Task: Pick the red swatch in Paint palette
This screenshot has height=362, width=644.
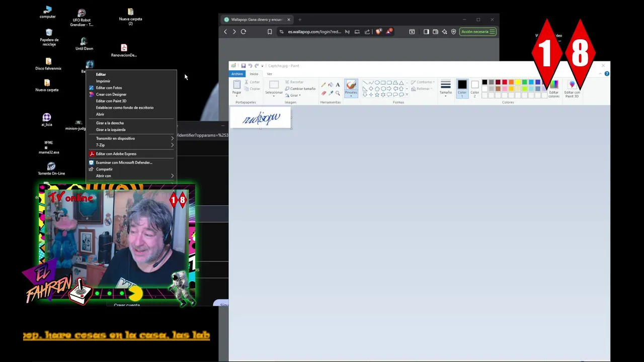Action: [x=505, y=82]
